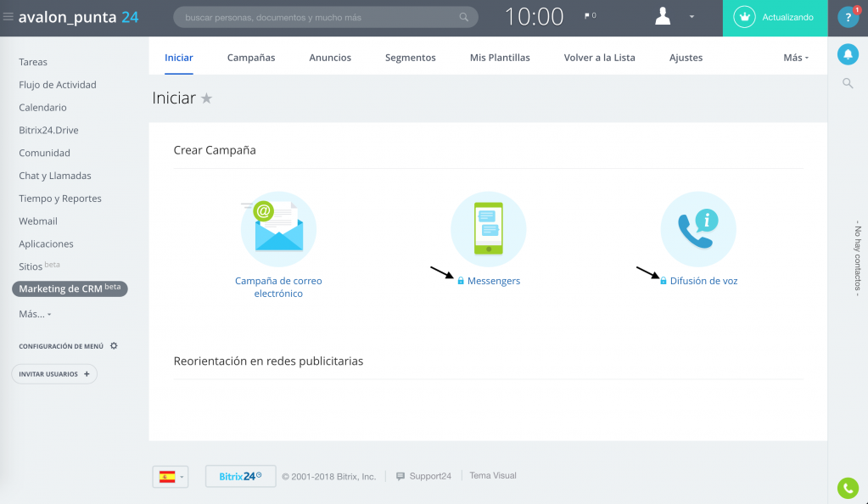Open Aplicaciones in the sidebar
The image size is (868, 504).
46,244
